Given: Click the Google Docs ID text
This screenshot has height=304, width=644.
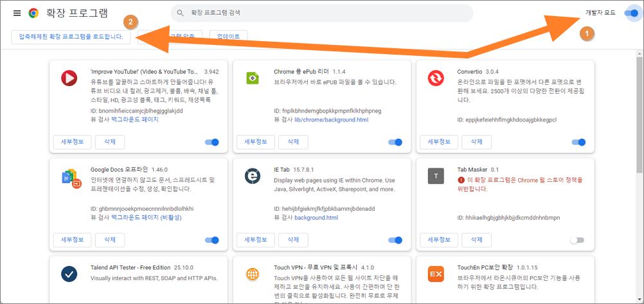Looking at the screenshot, I should [x=141, y=209].
